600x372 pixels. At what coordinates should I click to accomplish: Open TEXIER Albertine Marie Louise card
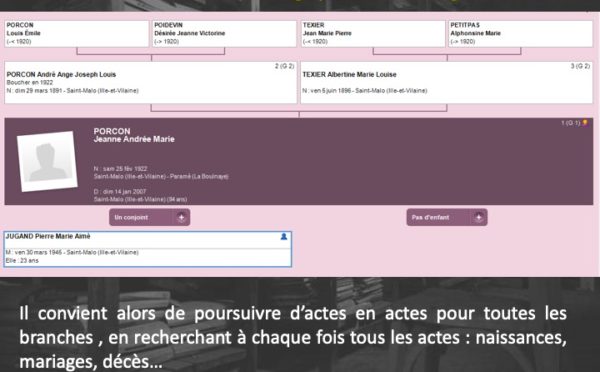pyautogui.click(x=447, y=82)
